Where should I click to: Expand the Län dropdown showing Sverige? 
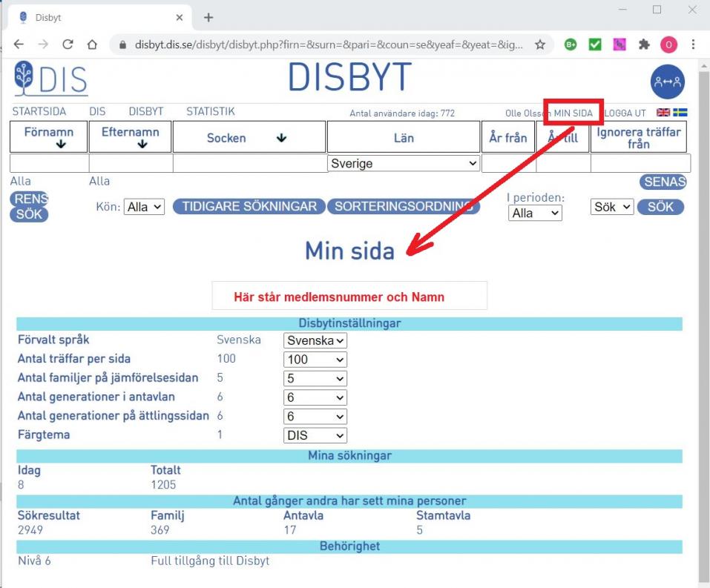(404, 163)
